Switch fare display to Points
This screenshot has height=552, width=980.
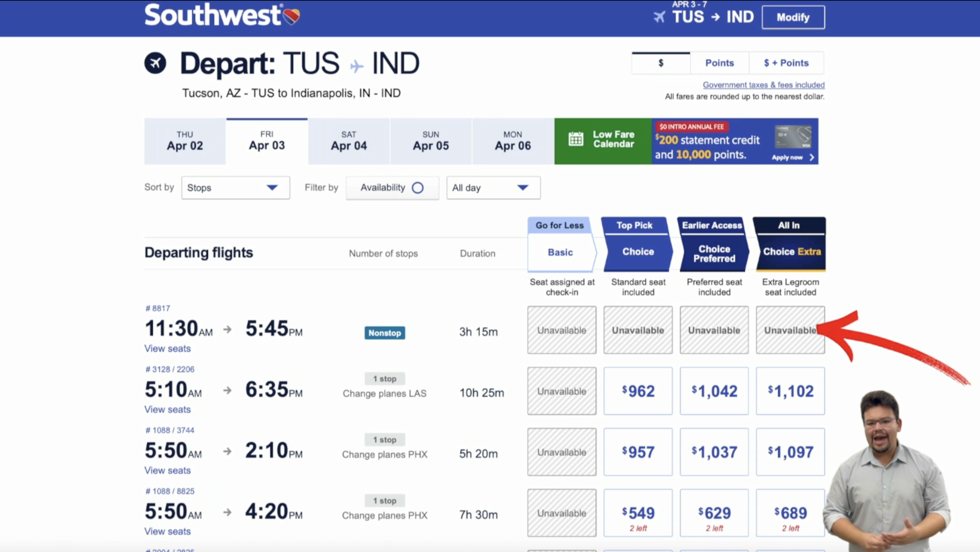click(x=719, y=63)
